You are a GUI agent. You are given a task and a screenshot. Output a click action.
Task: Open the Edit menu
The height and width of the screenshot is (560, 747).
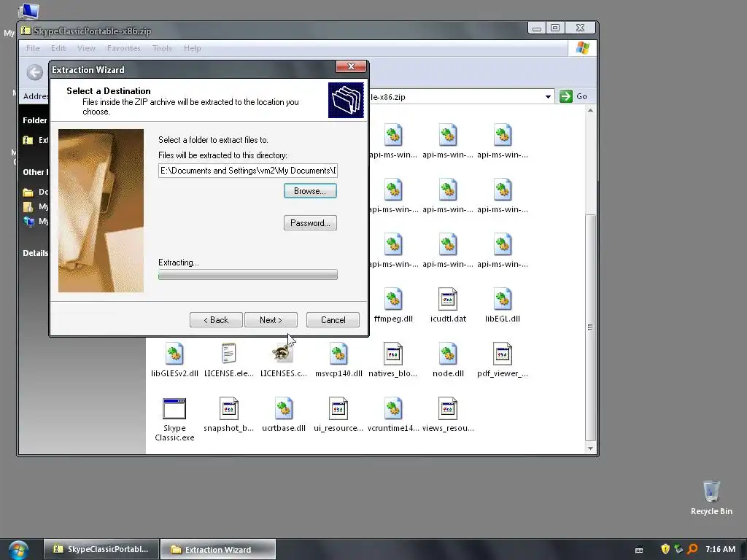(x=58, y=48)
